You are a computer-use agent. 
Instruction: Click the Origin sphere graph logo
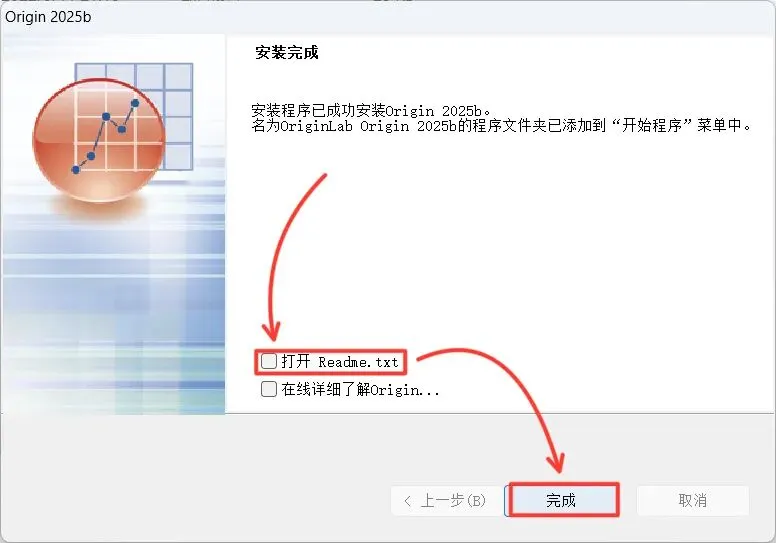coord(99,140)
